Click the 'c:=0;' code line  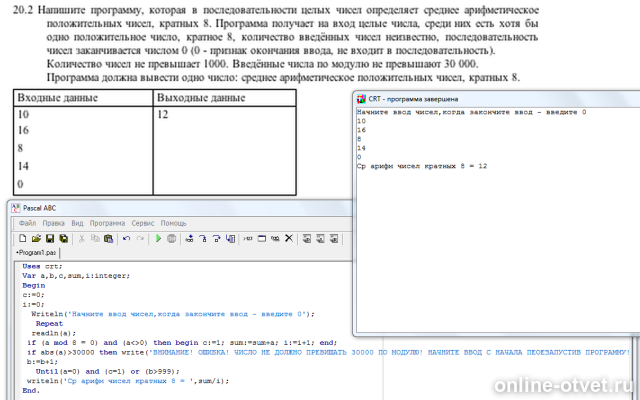click(33, 295)
